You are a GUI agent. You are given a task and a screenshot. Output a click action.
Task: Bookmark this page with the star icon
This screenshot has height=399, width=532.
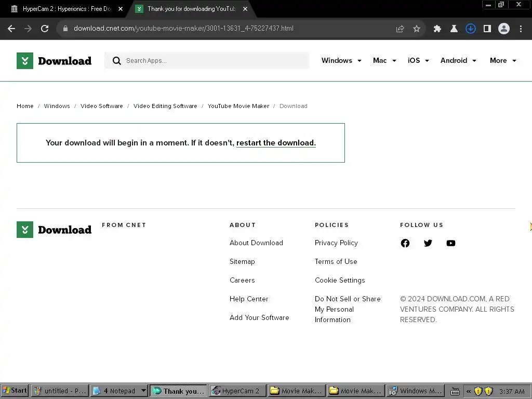[x=417, y=29]
